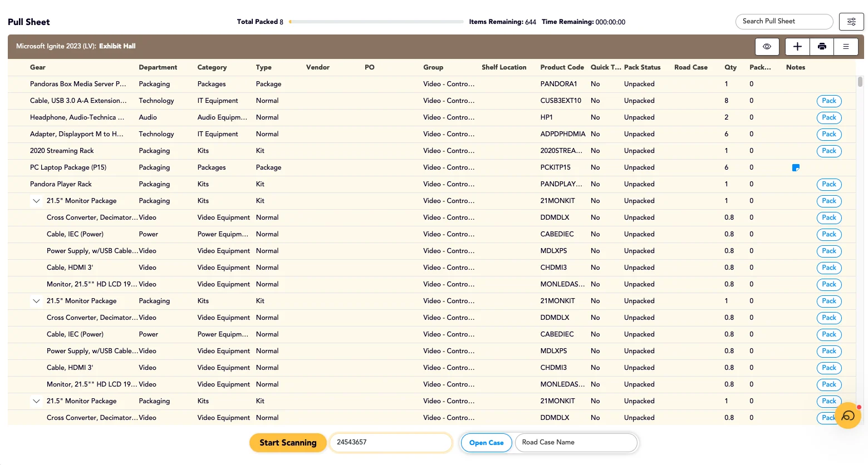Click the Group column header
This screenshot has width=868, height=465.
click(433, 67)
